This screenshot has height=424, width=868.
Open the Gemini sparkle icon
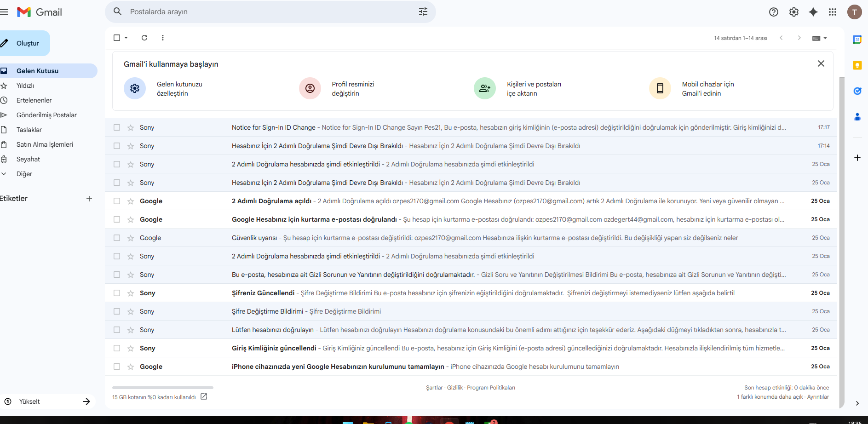[813, 12]
